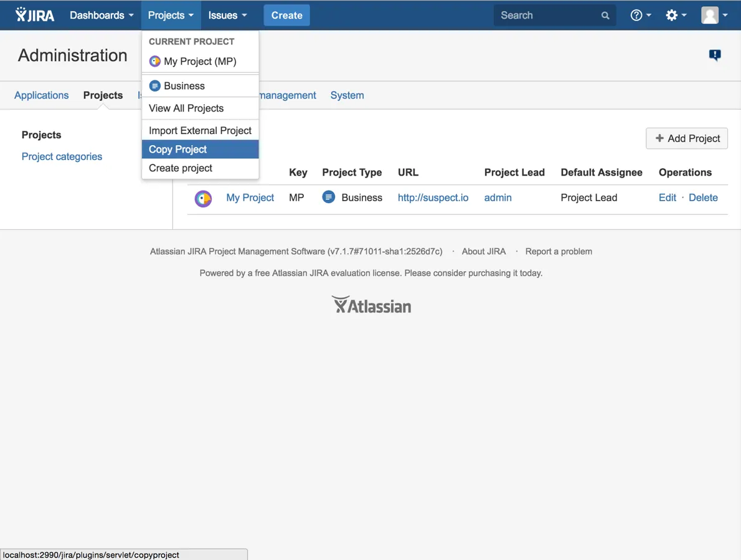Click the Key column header
This screenshot has height=560, width=741.
(298, 173)
